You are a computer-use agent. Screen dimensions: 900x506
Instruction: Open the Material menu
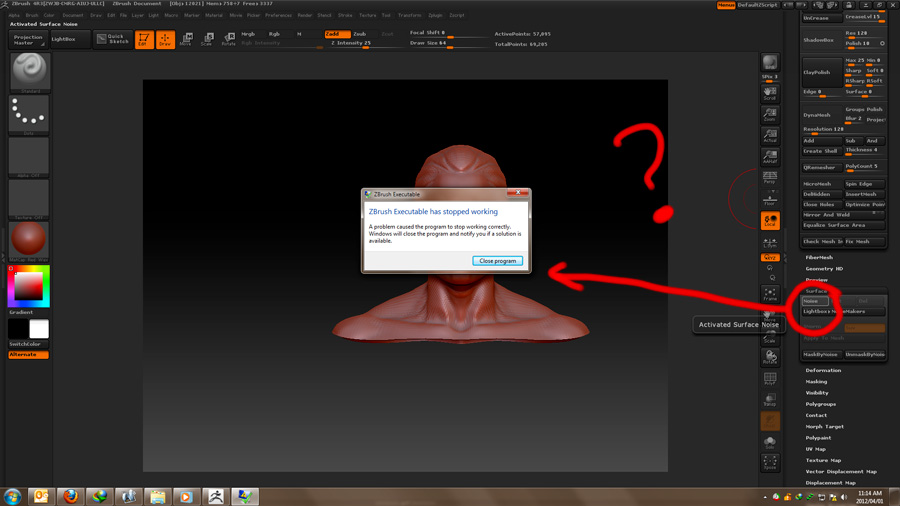pyautogui.click(x=214, y=15)
